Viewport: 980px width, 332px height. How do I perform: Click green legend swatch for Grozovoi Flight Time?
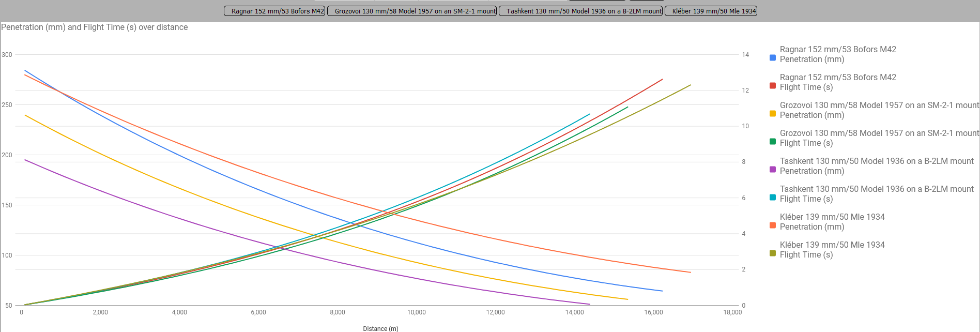coord(773,142)
